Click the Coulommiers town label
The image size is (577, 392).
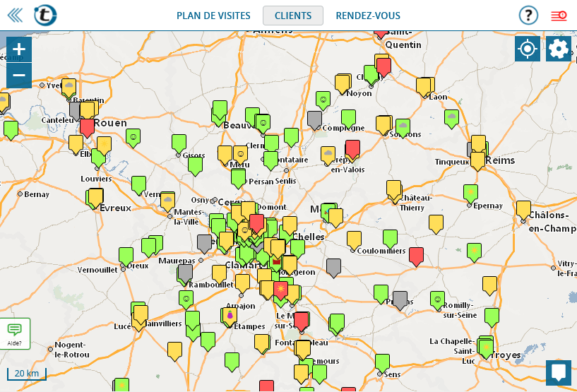click(381, 251)
